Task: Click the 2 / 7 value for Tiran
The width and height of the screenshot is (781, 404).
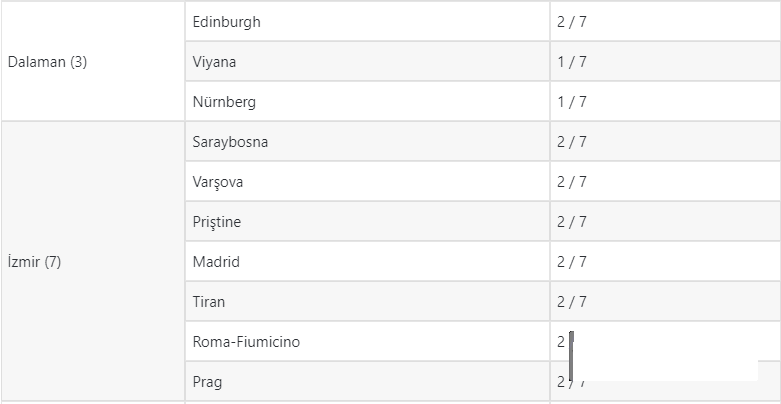Action: tap(572, 302)
